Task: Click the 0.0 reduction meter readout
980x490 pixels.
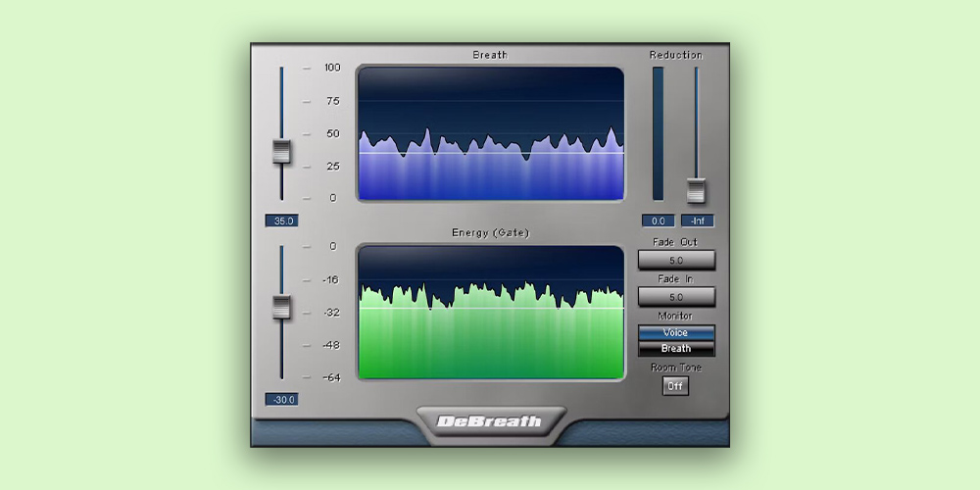Action: click(657, 221)
